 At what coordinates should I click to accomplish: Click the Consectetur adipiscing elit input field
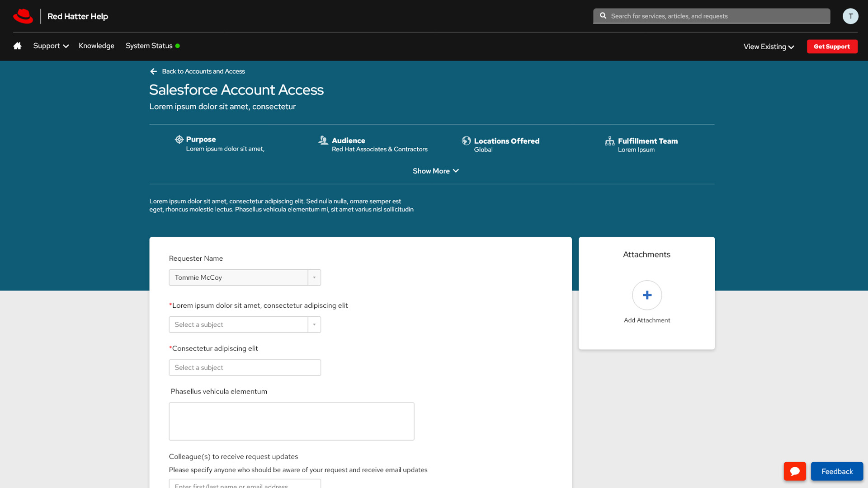tap(245, 367)
